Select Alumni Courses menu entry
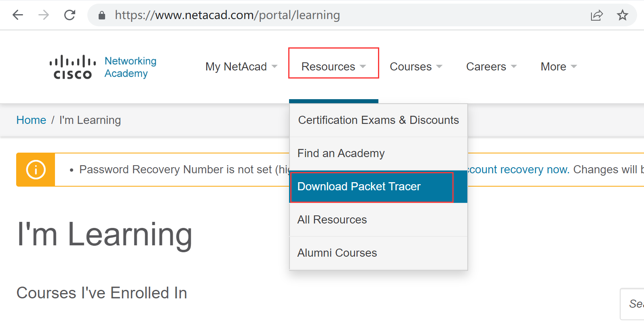This screenshot has height=334, width=644. point(337,253)
